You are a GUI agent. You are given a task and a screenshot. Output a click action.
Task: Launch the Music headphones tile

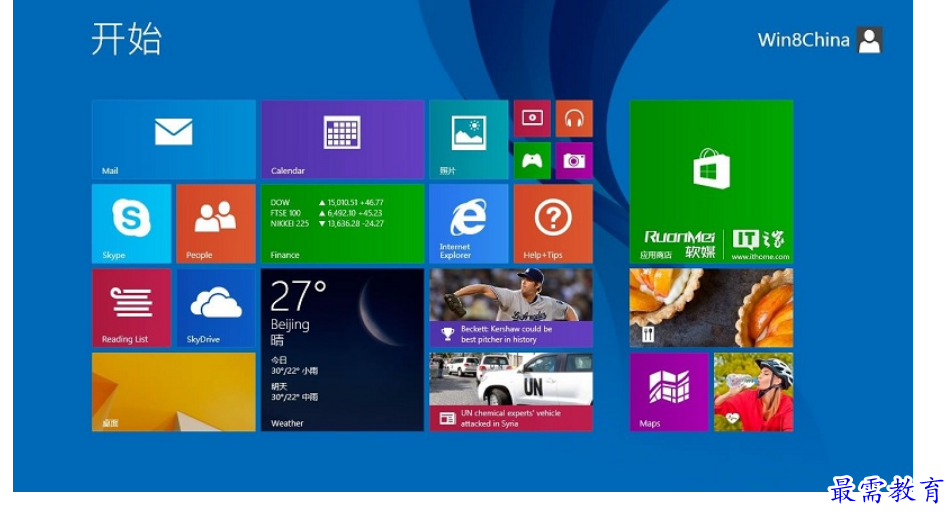coord(574,118)
